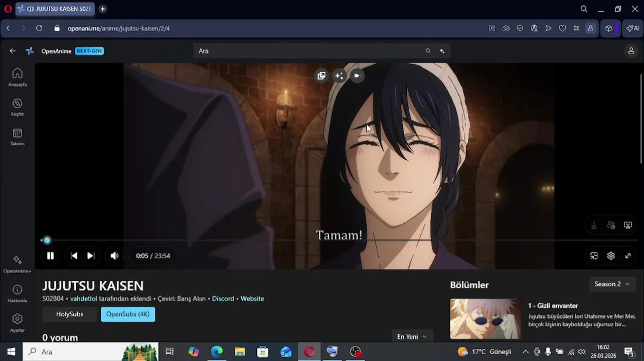Click Opera translate page icon
This screenshot has width=644, height=361.
click(534, 29)
